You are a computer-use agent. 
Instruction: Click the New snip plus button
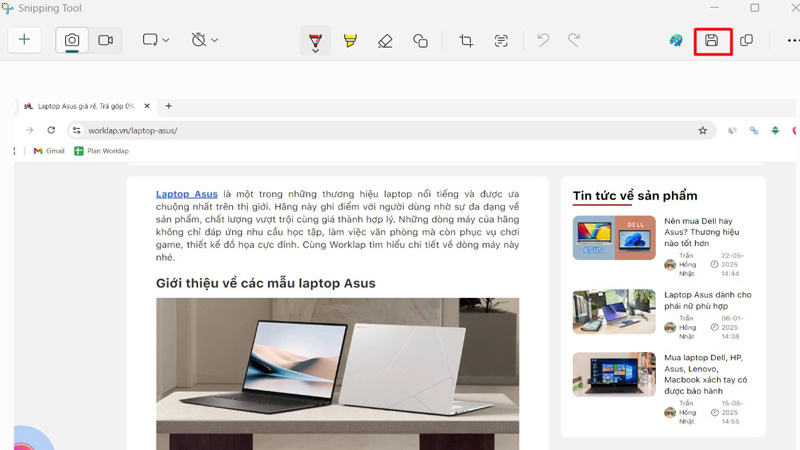coord(24,40)
